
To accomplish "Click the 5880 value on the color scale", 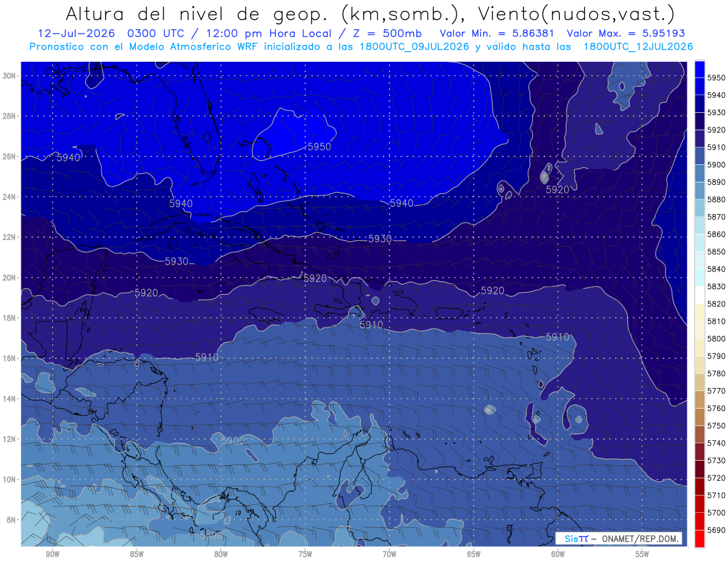I will pos(716,199).
